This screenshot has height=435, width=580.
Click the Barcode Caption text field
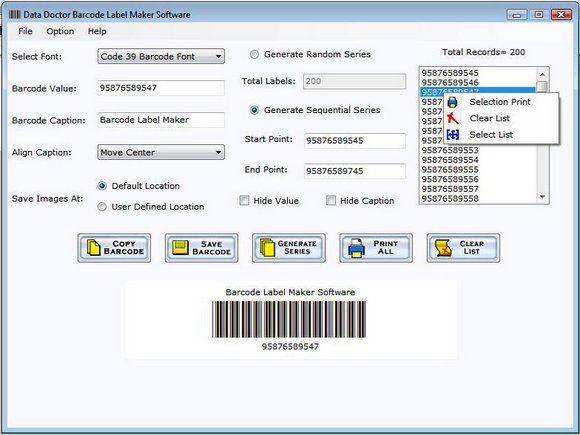(x=161, y=120)
